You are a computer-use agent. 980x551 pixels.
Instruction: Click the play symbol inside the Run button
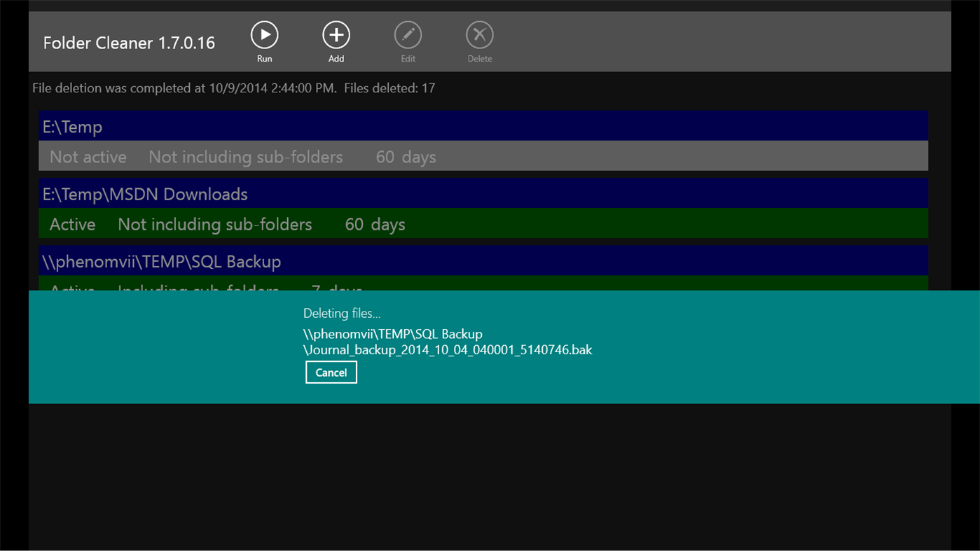(264, 33)
